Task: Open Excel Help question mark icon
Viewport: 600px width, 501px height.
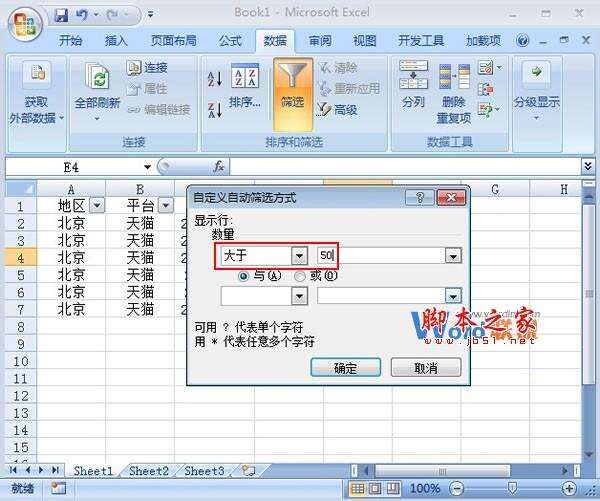Action: click(522, 40)
